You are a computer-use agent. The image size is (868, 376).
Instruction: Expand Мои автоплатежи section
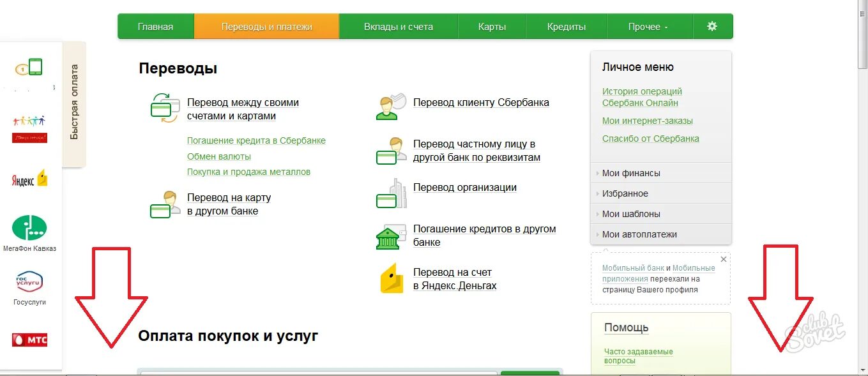pyautogui.click(x=661, y=234)
